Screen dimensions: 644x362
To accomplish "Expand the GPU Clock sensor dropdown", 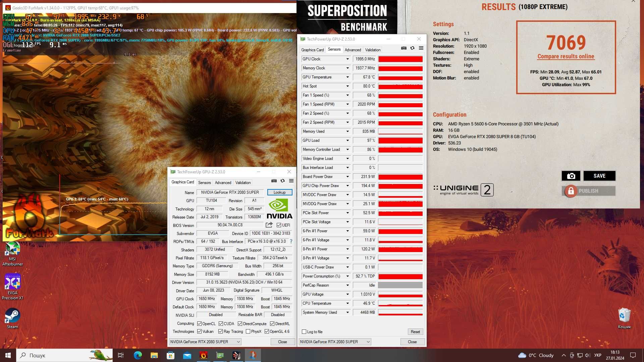I will pyautogui.click(x=347, y=59).
